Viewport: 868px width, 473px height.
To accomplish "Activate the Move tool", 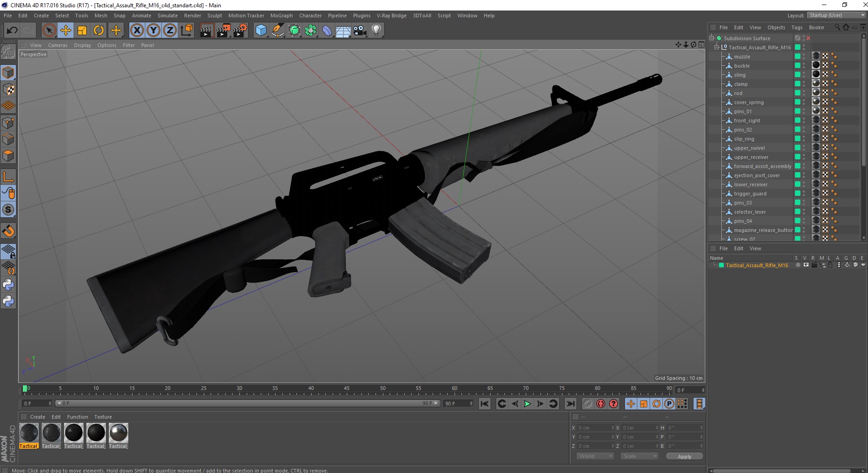I will (x=66, y=31).
